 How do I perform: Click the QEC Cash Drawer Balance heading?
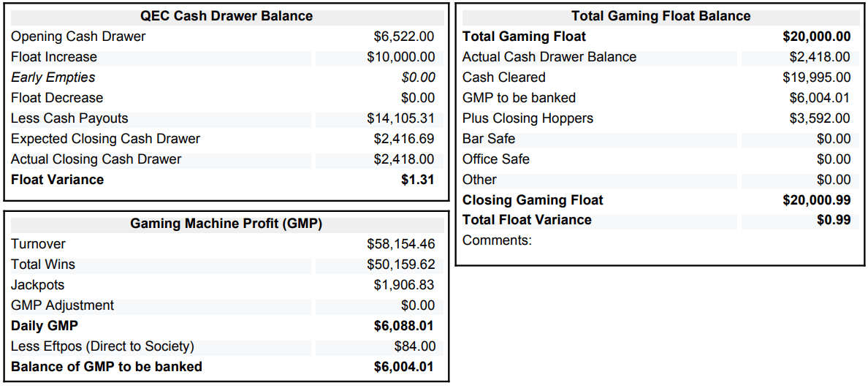[226, 16]
